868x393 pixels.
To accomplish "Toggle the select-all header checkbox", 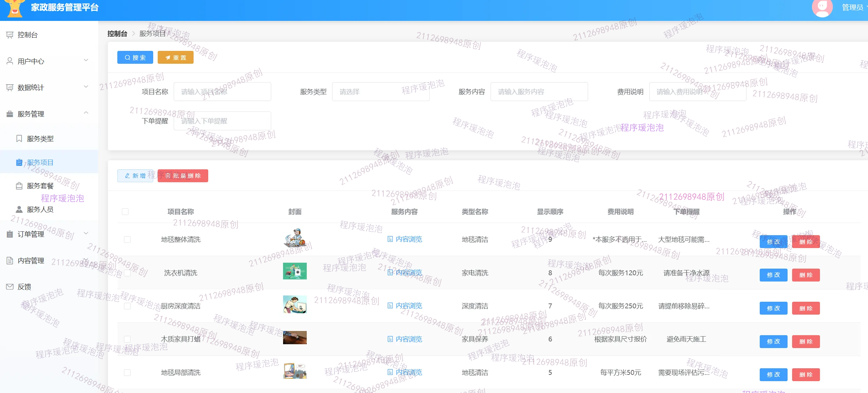I will [125, 211].
